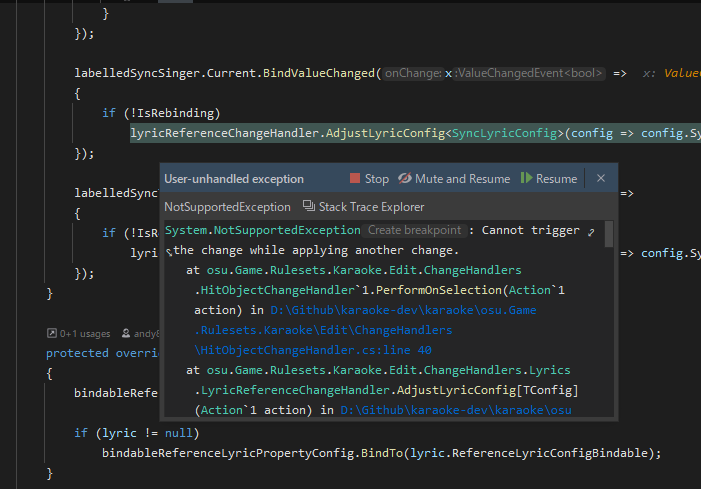Viewport: 701px width, 489px height.
Task: Click ReferenceLyricConfigBindable property
Action: pyautogui.click(x=550, y=453)
